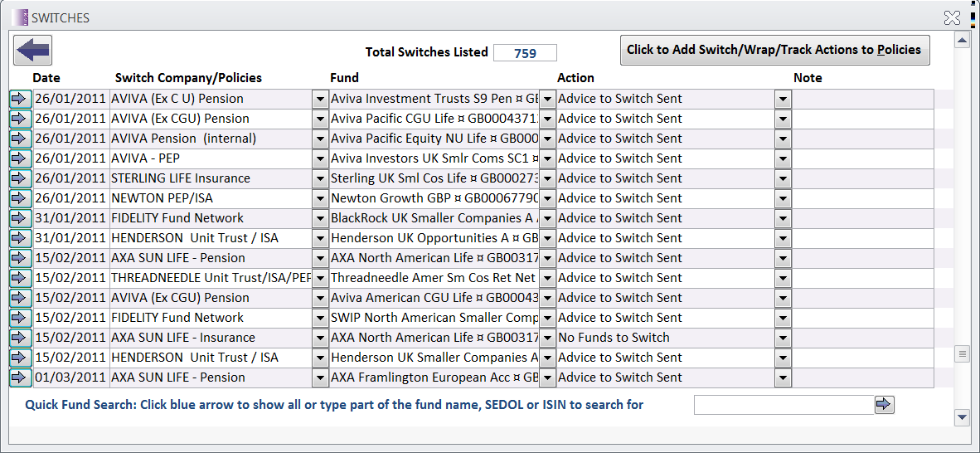Viewport: 980px width, 453px height.
Task: Click company AXA SUN LIFE - Insurance
Action: 183,338
